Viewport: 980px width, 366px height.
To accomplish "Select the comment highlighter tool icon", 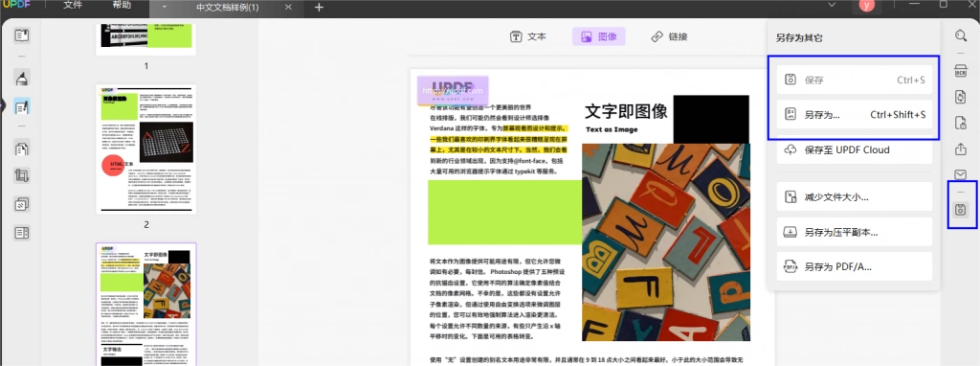I will pos(22,79).
